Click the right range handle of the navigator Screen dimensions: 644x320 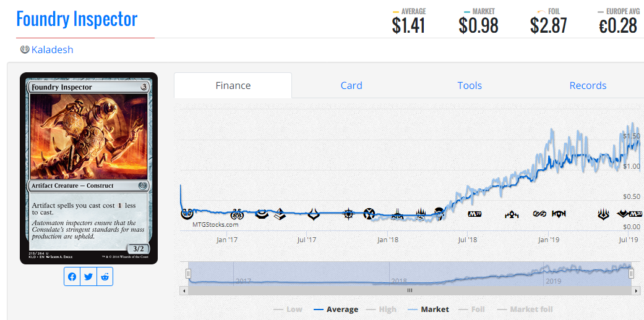point(631,273)
